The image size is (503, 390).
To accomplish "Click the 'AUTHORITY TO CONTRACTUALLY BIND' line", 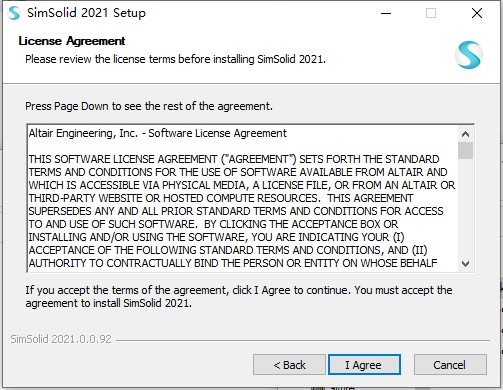I will [233, 263].
